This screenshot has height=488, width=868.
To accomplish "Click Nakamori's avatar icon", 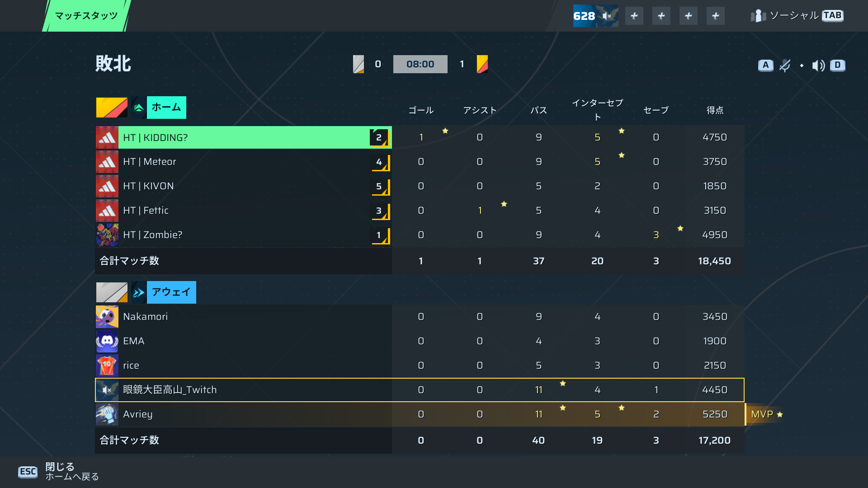I will tap(107, 317).
